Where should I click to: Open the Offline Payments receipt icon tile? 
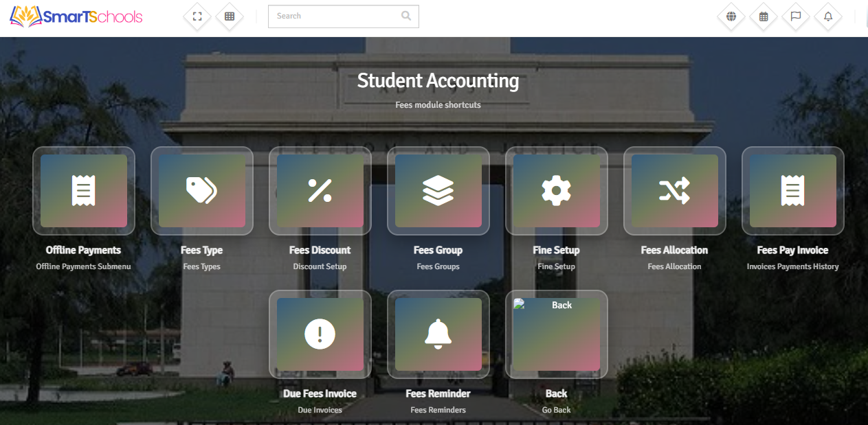(84, 191)
